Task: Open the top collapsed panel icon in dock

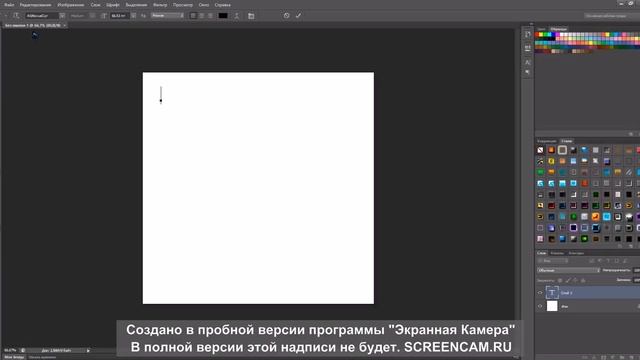Action: click(528, 35)
